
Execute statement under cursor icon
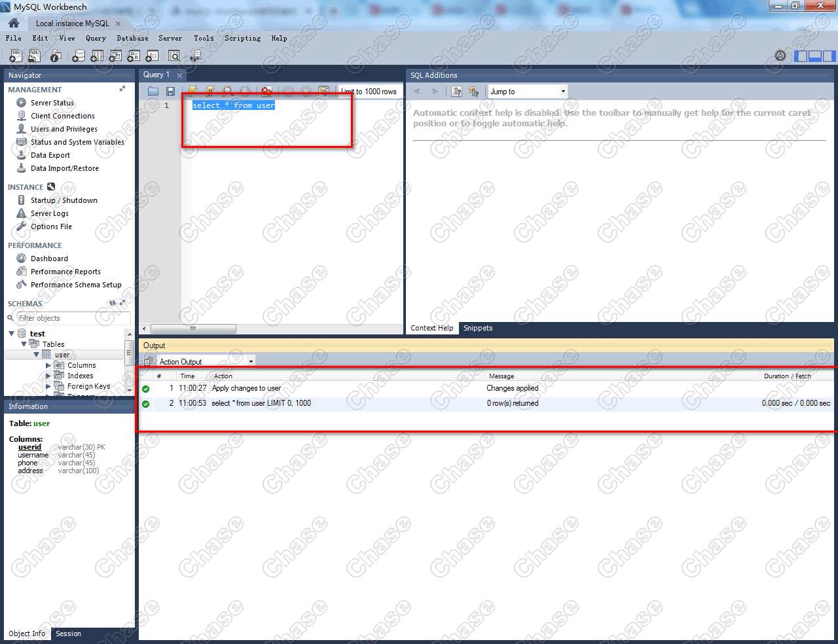[x=209, y=92]
